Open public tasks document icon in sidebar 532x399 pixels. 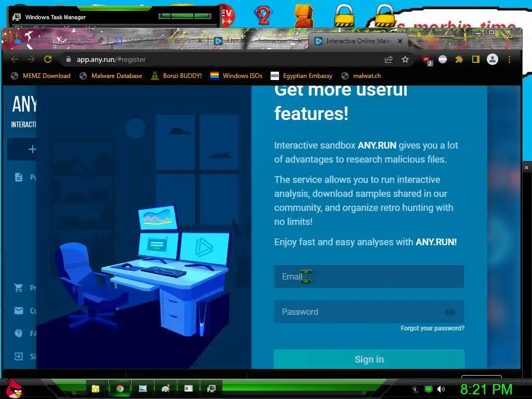coord(19,177)
